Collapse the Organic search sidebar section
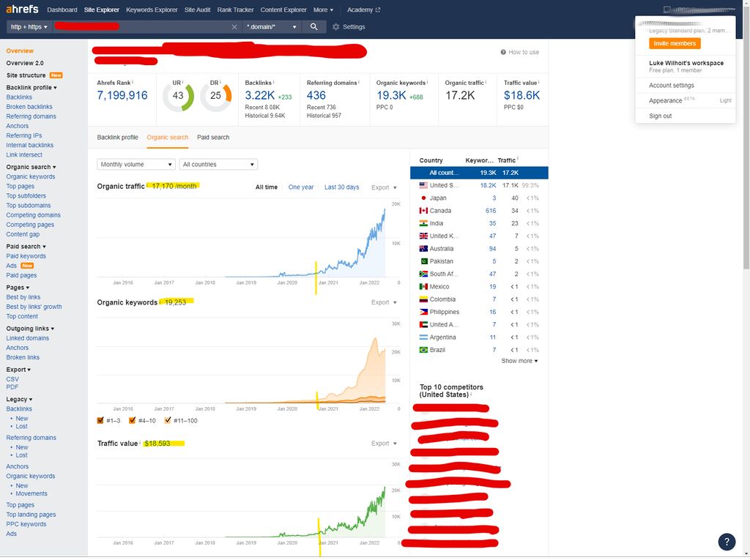 coord(31,167)
